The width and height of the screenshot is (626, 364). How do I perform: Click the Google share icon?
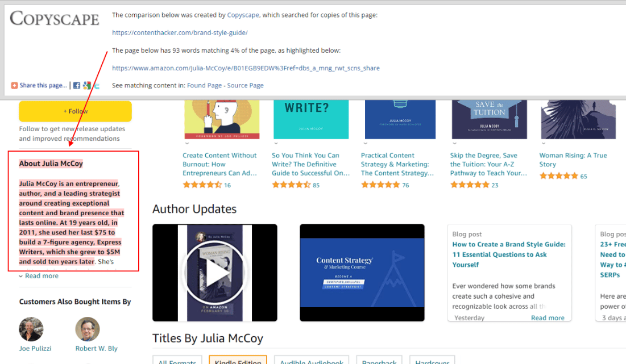point(86,85)
